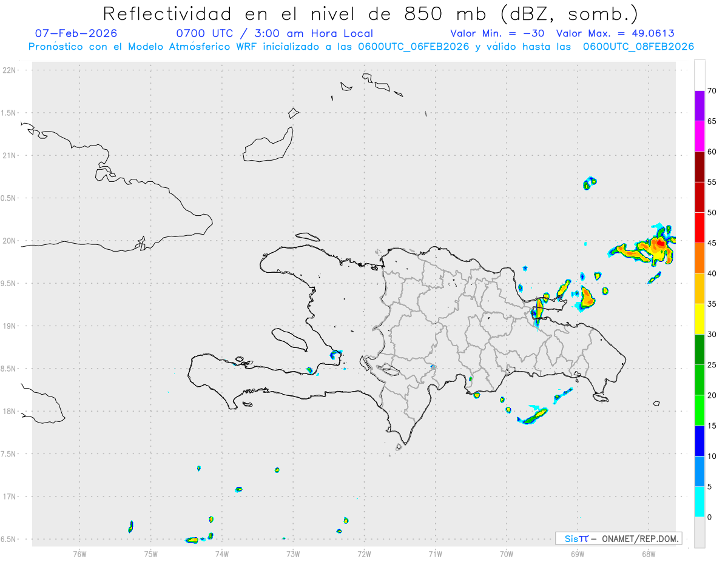Click the purple 65–70 dBZ colorbar segment

tap(699, 105)
